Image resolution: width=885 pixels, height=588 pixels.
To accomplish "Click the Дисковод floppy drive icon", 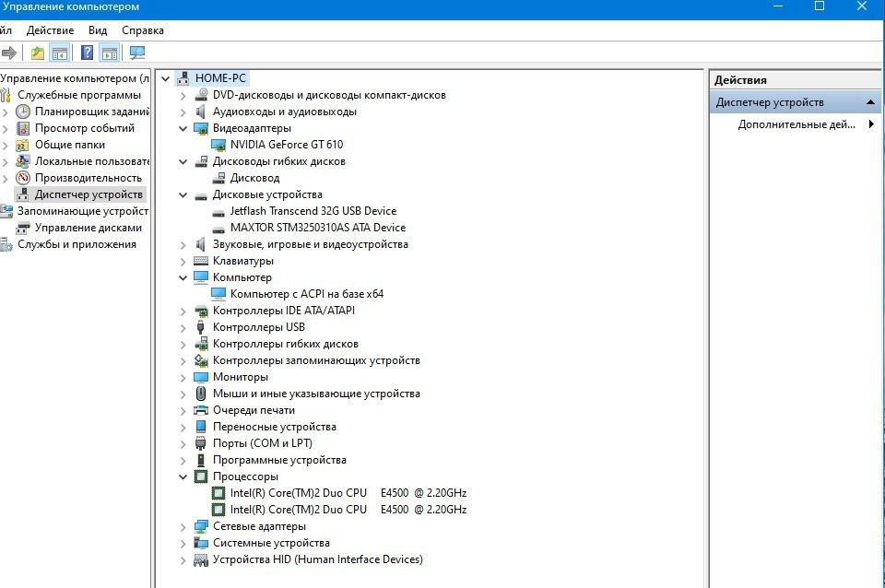I will [x=218, y=178].
